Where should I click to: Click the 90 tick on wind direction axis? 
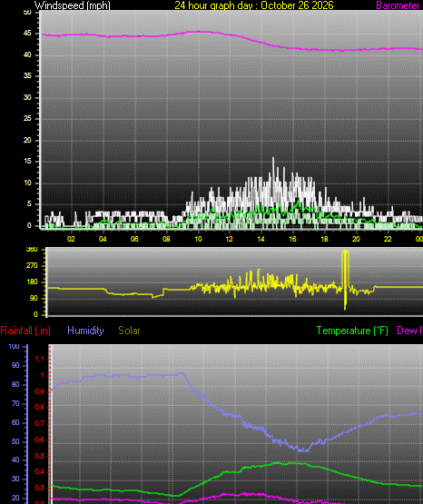tap(34, 298)
